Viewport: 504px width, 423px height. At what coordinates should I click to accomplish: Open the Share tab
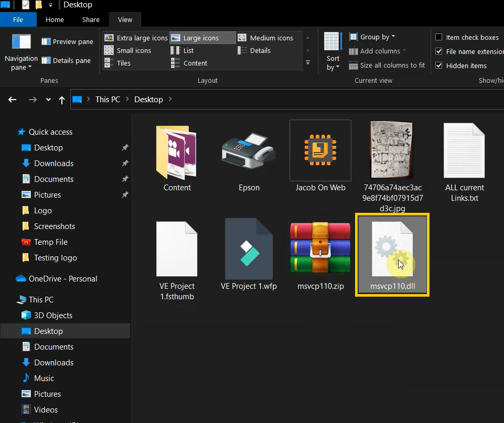90,19
